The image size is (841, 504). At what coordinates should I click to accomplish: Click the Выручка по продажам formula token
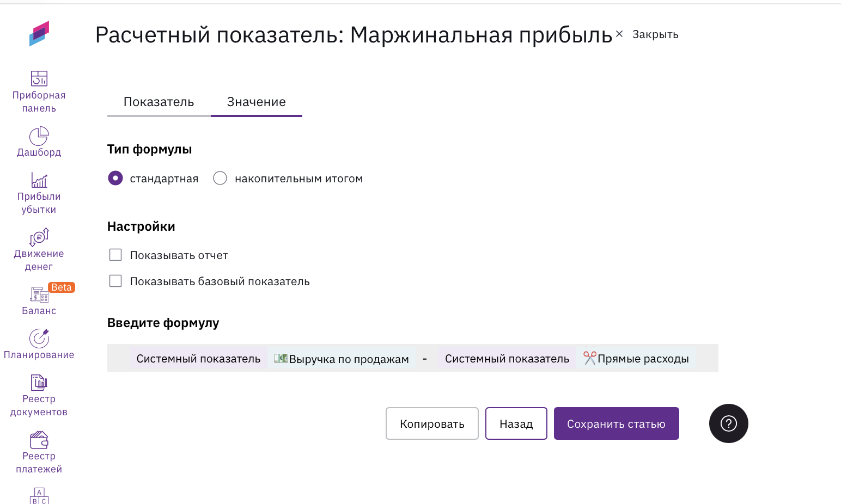point(342,359)
